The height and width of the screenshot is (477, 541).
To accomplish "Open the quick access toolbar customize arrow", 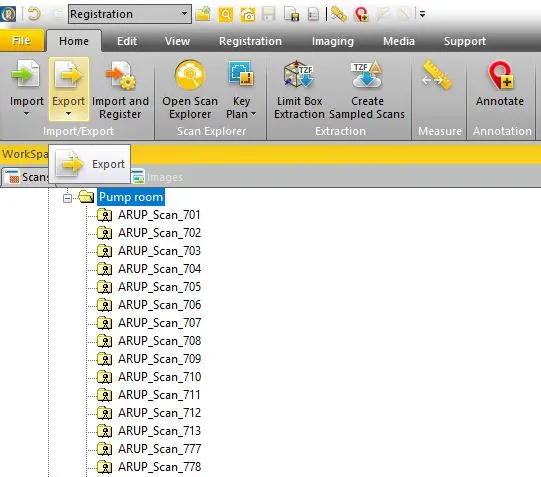I will click(422, 14).
